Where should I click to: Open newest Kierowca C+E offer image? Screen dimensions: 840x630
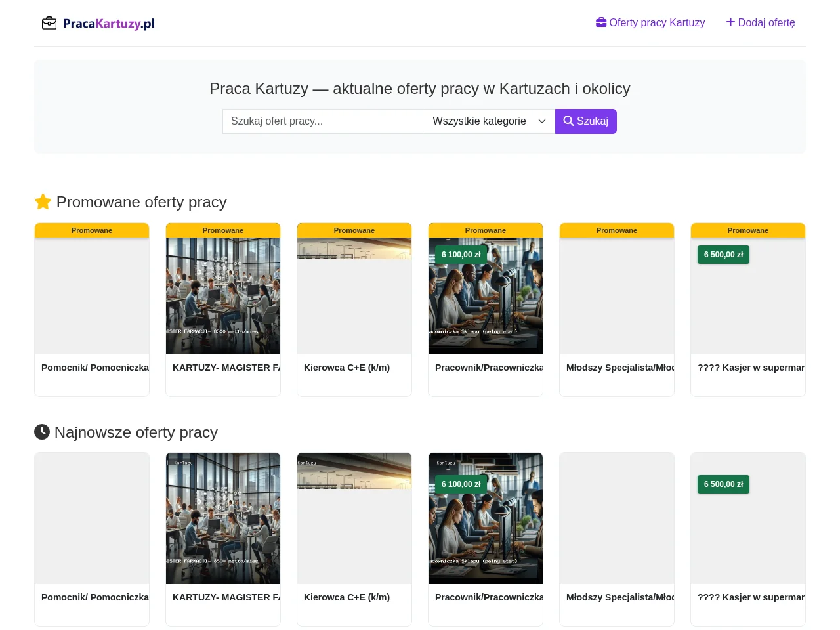tap(354, 518)
